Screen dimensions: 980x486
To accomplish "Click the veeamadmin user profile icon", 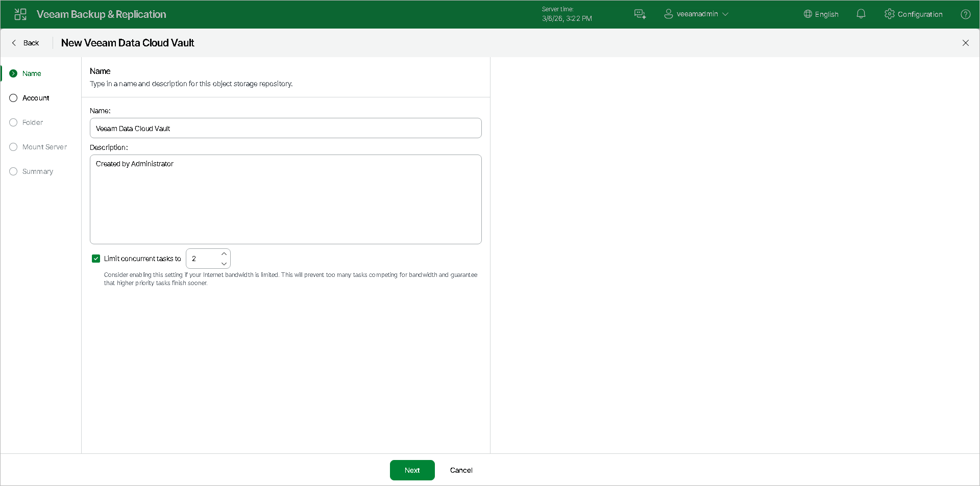I will tap(668, 14).
